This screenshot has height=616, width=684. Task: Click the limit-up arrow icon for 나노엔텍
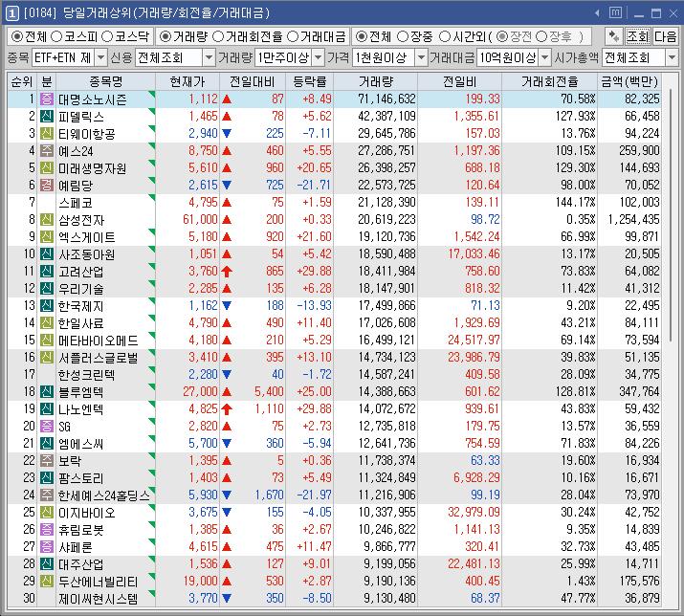(227, 409)
